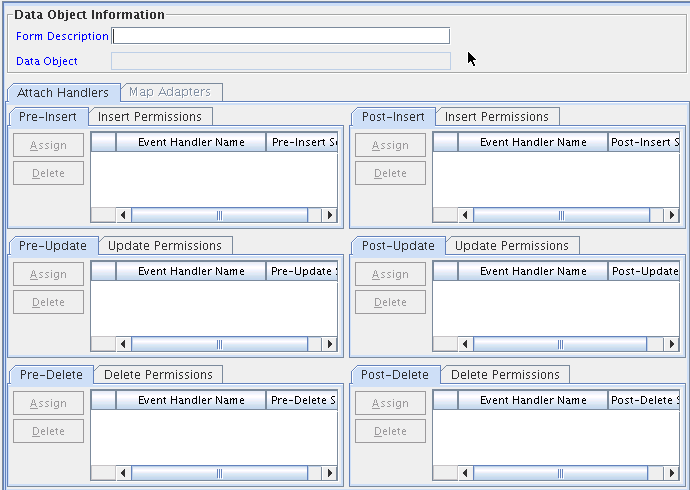Screen dimensions: 690x490
Task: Click Event Handler Name header in Pre-Delete table
Action: (x=191, y=400)
